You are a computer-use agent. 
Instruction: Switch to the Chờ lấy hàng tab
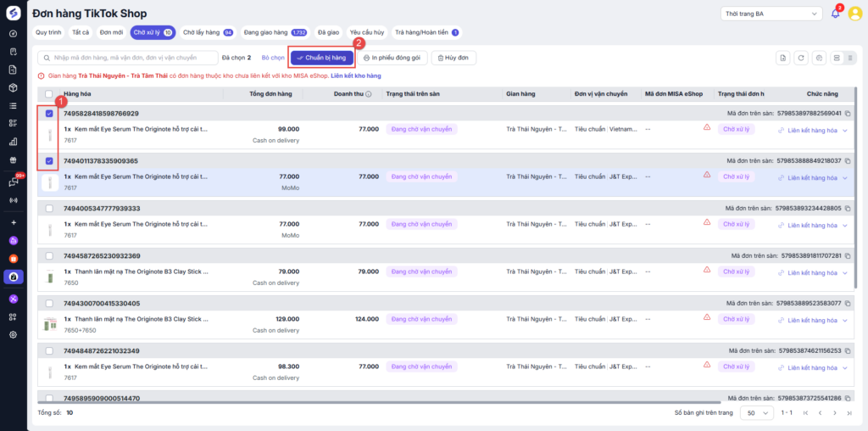pyautogui.click(x=208, y=32)
